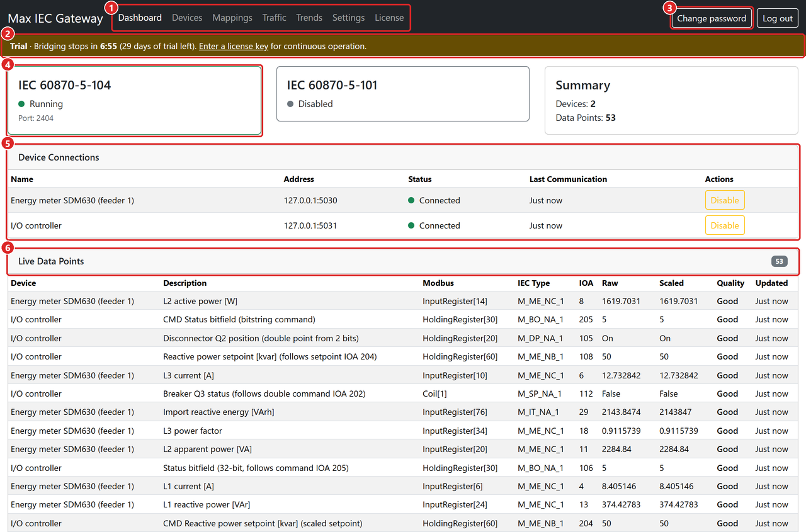The height and width of the screenshot is (532, 806).
Task: Go to the Traffic tab
Action: click(274, 18)
